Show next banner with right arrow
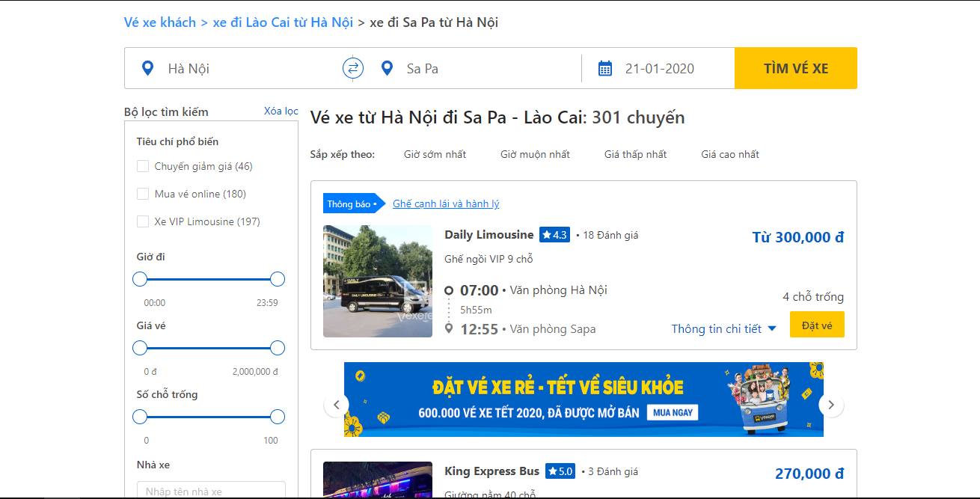This screenshot has width=980, height=499. point(831,405)
